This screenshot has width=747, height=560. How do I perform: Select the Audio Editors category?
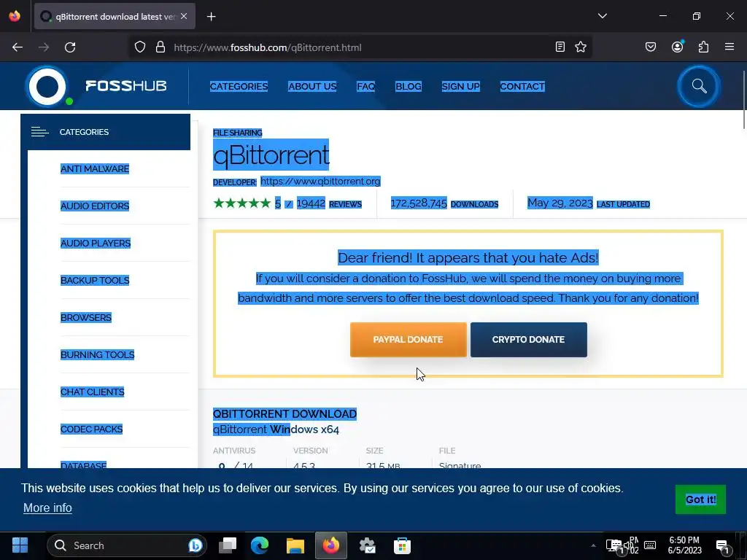[95, 206]
